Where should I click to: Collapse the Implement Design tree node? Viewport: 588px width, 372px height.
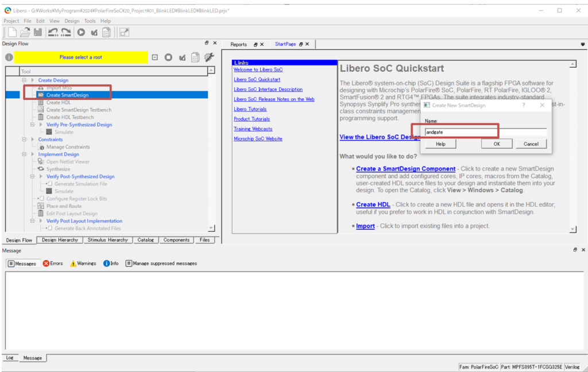[25, 154]
